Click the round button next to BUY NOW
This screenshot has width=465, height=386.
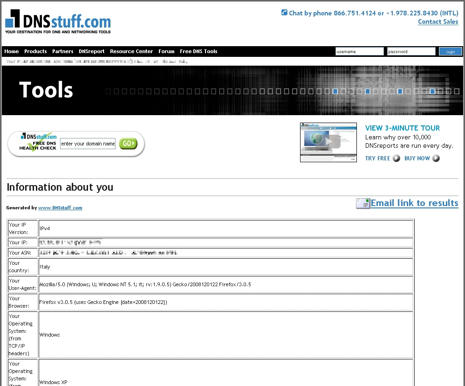[x=436, y=158]
